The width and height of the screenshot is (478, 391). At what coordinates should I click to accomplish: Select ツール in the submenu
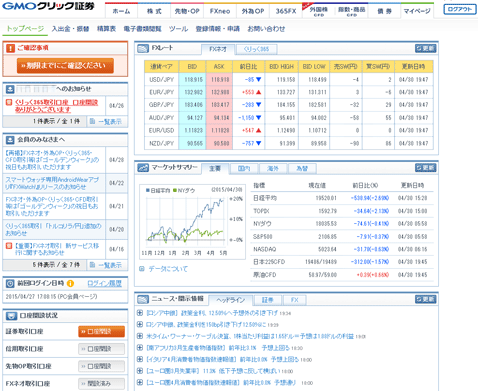pos(178,29)
